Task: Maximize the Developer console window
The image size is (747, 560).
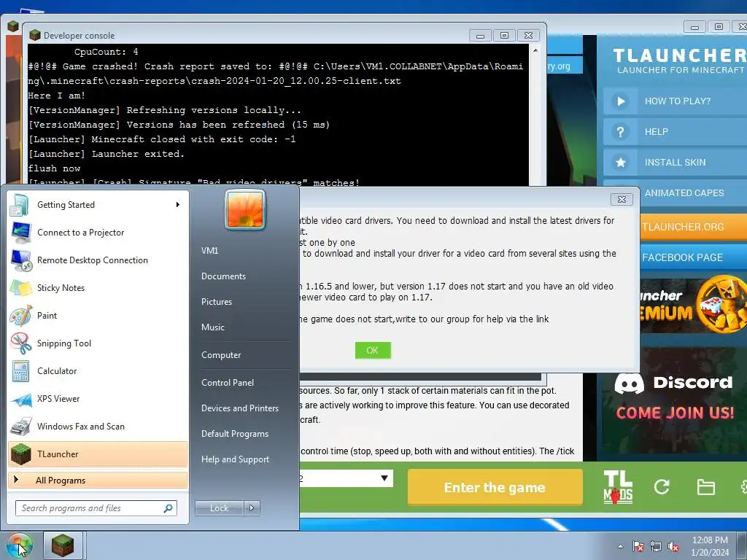Action: pos(504,35)
